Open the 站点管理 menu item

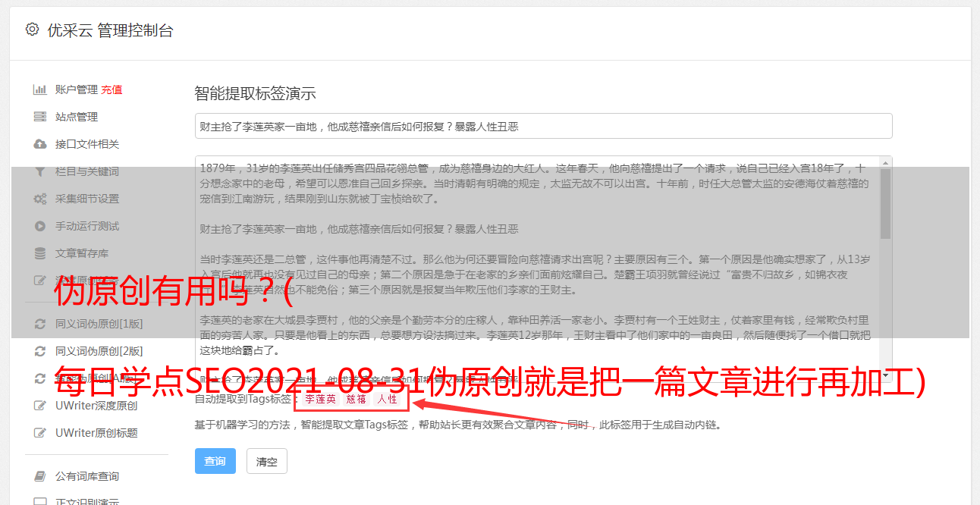point(77,117)
